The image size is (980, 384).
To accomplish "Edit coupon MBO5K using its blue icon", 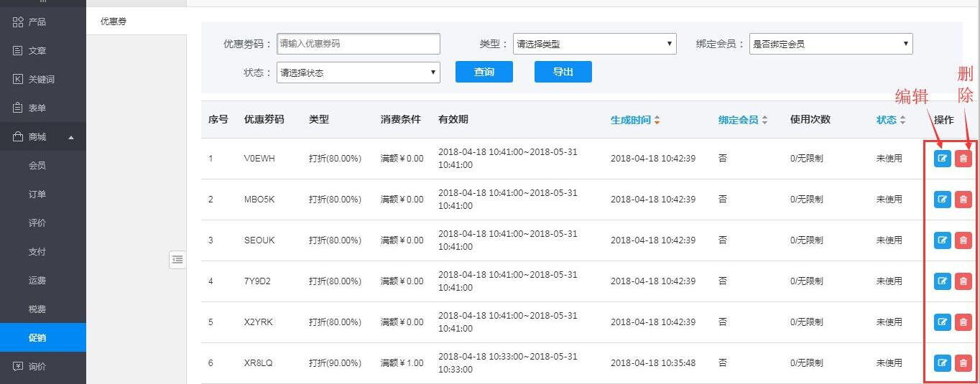I will point(942,200).
